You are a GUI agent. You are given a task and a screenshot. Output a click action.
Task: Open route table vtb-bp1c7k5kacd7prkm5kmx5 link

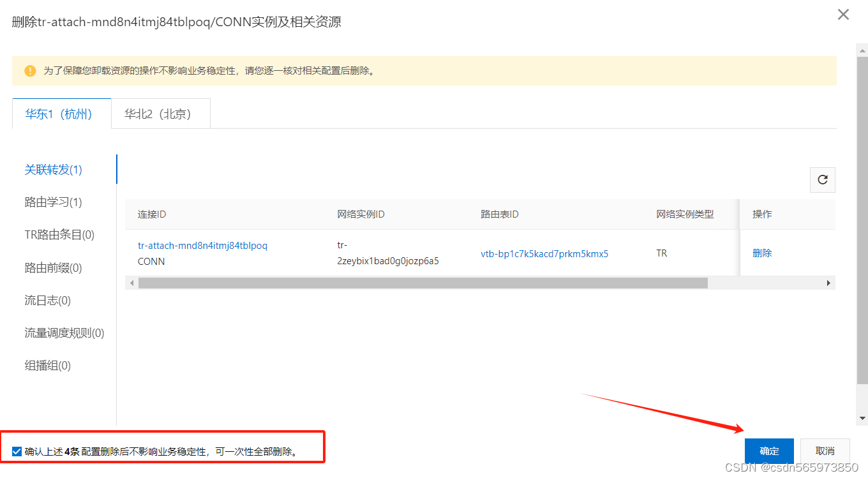pos(544,253)
